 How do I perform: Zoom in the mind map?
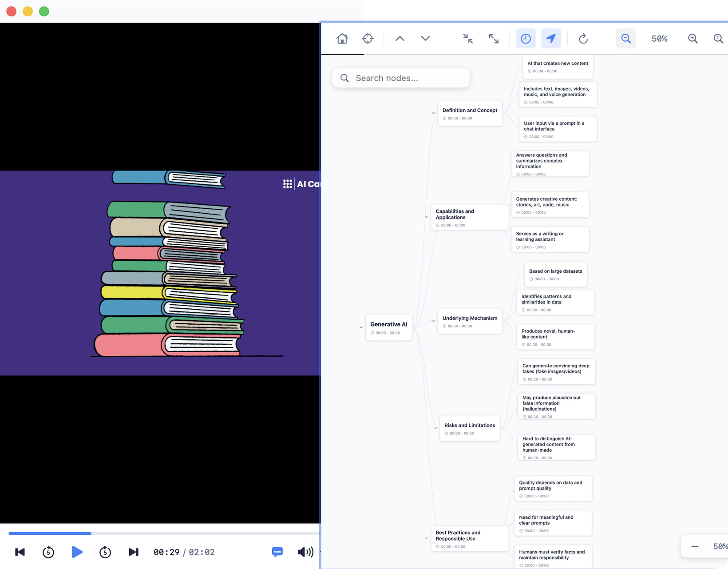click(x=693, y=39)
